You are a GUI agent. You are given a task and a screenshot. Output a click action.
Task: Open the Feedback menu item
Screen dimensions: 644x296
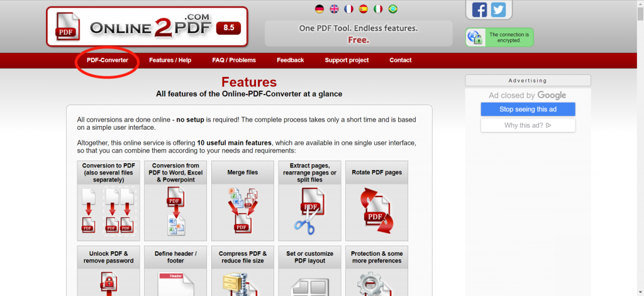coord(290,60)
